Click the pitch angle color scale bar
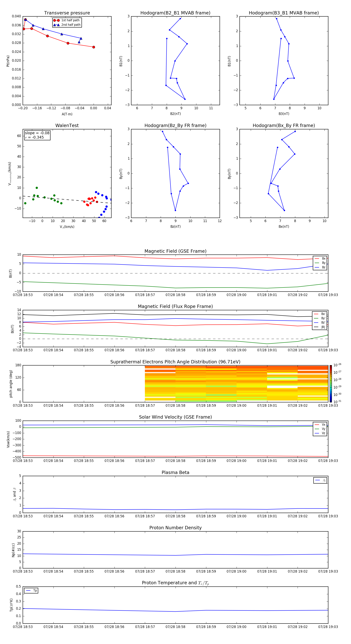 pyautogui.click(x=331, y=384)
